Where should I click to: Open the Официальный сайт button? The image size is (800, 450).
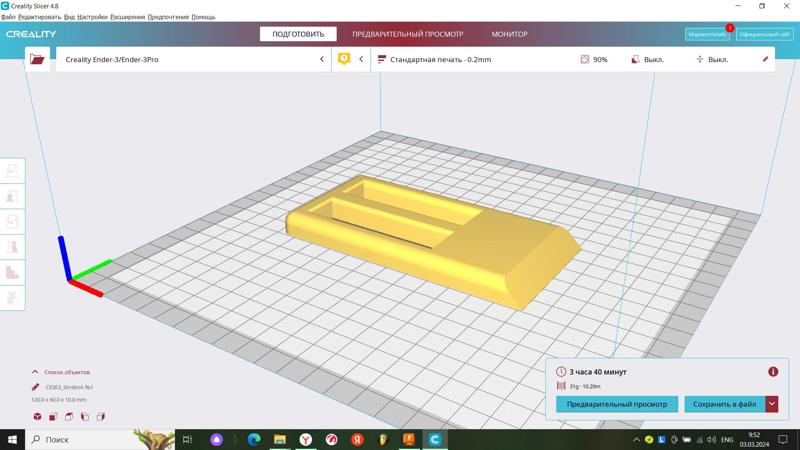point(765,34)
